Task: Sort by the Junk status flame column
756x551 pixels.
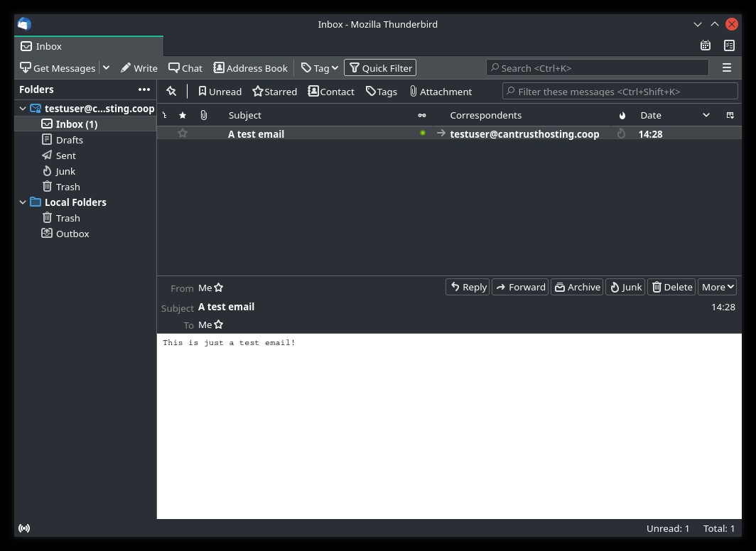Action: coord(622,115)
